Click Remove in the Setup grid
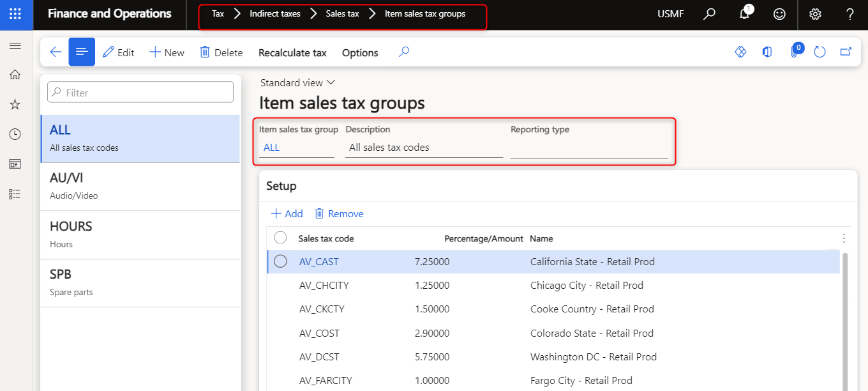Viewport: 868px width, 391px height. click(339, 213)
